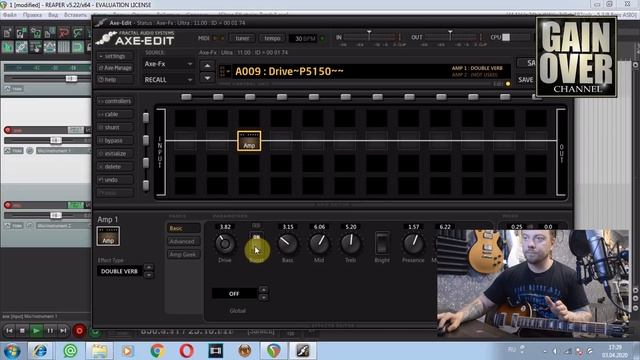
Task: Click the Presence knob
Action: (x=413, y=244)
